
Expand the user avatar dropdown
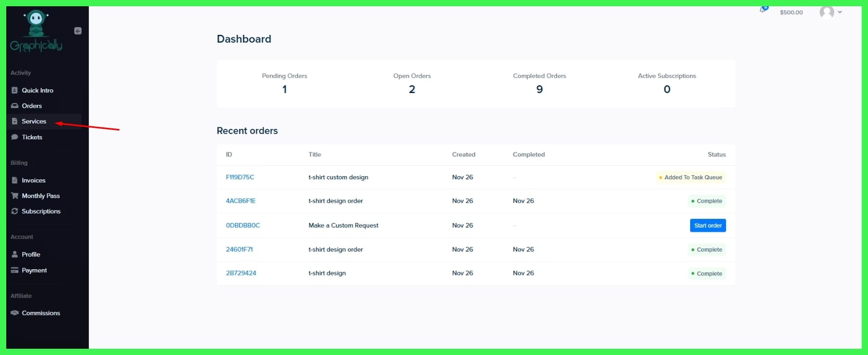[x=831, y=12]
